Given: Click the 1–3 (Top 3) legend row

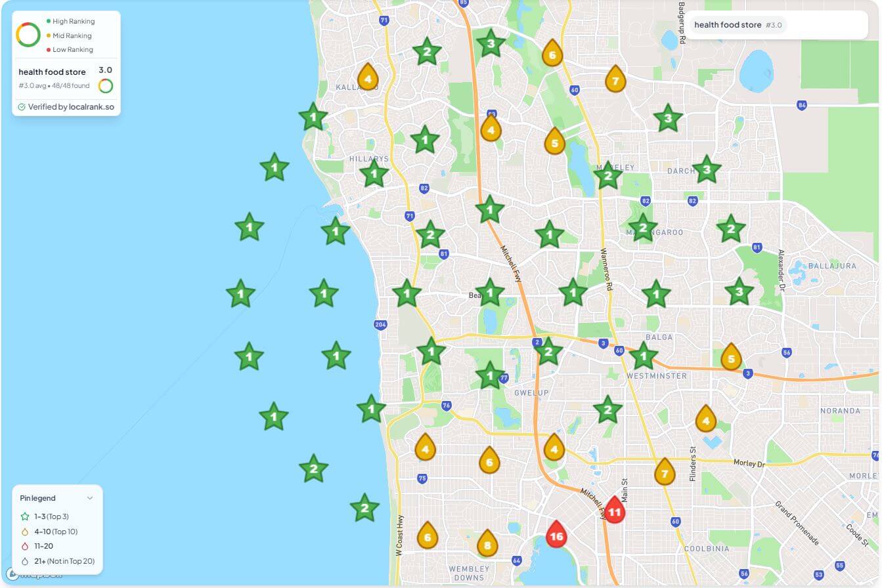Looking at the screenshot, I should click(x=45, y=516).
